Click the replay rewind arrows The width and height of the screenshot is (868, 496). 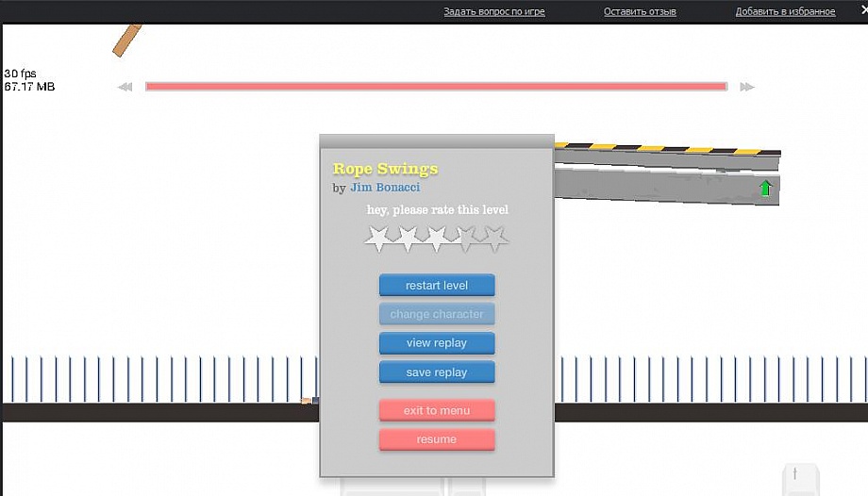point(125,87)
